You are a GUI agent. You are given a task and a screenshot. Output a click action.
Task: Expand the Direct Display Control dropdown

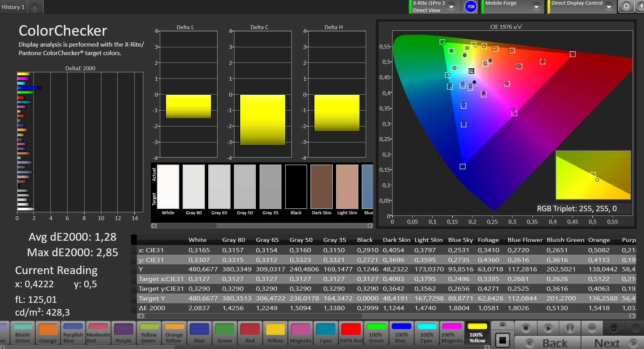pos(609,7)
